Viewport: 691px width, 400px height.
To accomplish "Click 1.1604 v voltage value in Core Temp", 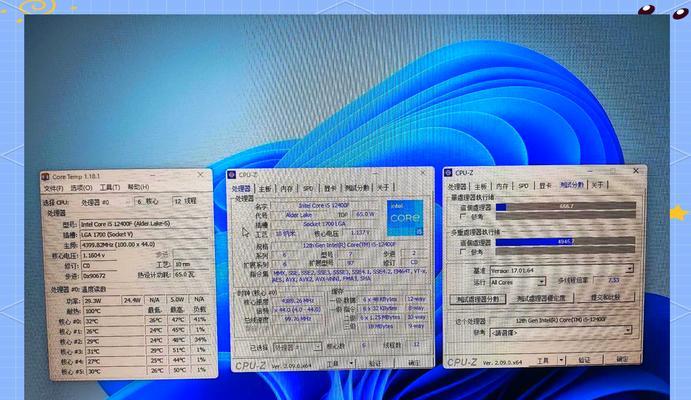I will (x=99, y=256).
